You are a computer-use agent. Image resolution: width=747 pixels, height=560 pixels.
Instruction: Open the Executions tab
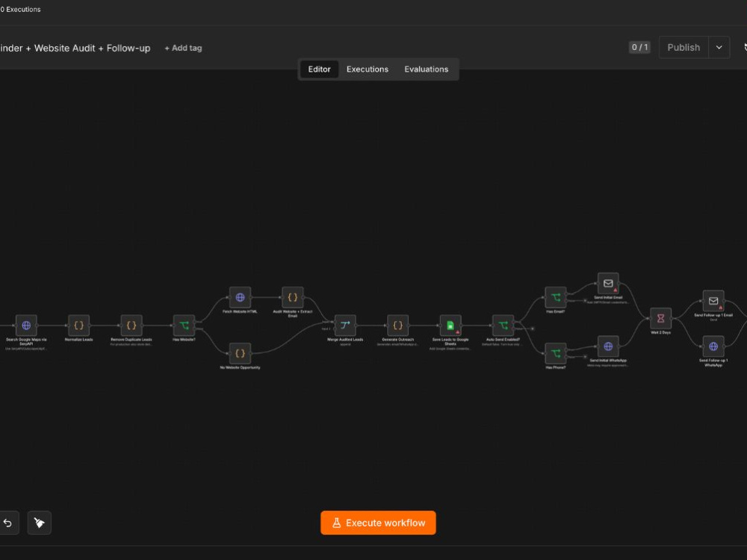368,69
